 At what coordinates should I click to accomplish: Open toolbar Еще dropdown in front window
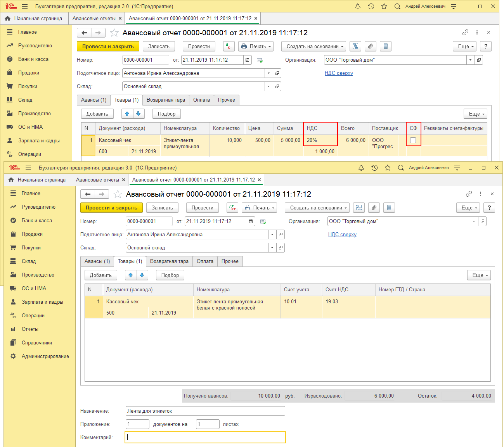point(468,208)
